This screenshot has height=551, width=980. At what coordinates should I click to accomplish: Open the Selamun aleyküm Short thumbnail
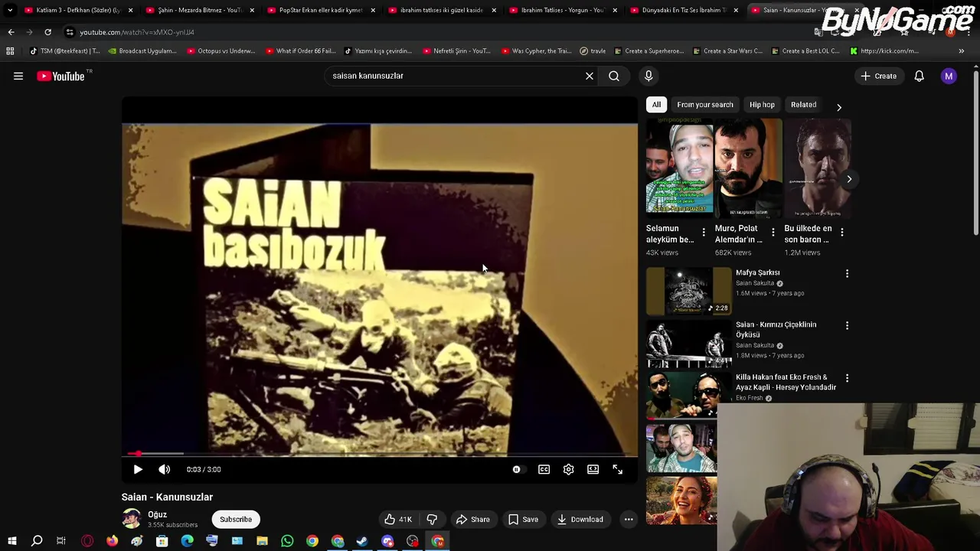tap(679, 168)
